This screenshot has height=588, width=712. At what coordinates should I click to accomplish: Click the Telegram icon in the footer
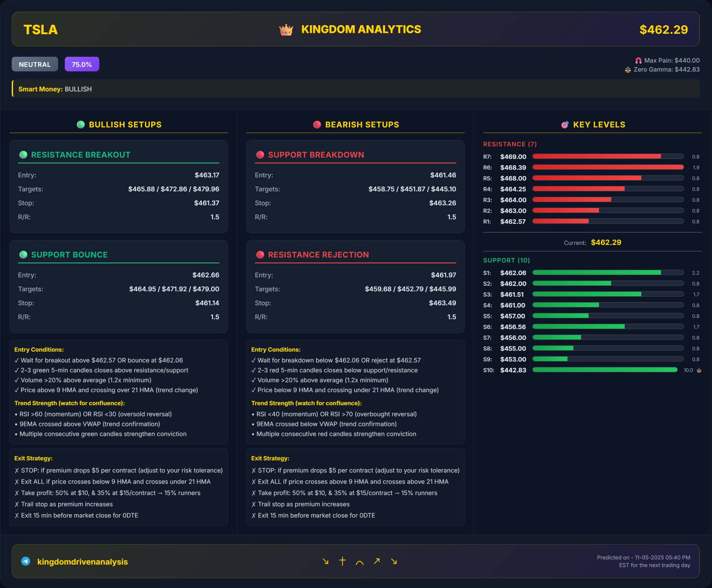26,561
